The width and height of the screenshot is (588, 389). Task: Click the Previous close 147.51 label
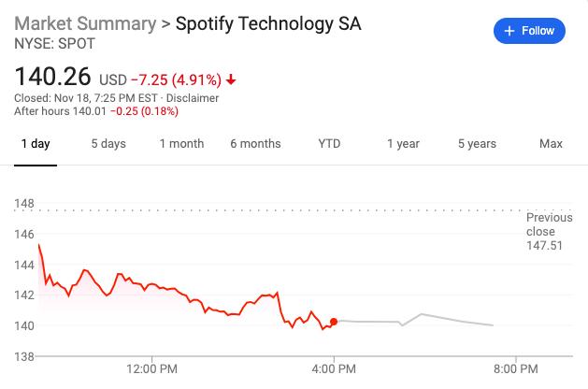[550, 232]
